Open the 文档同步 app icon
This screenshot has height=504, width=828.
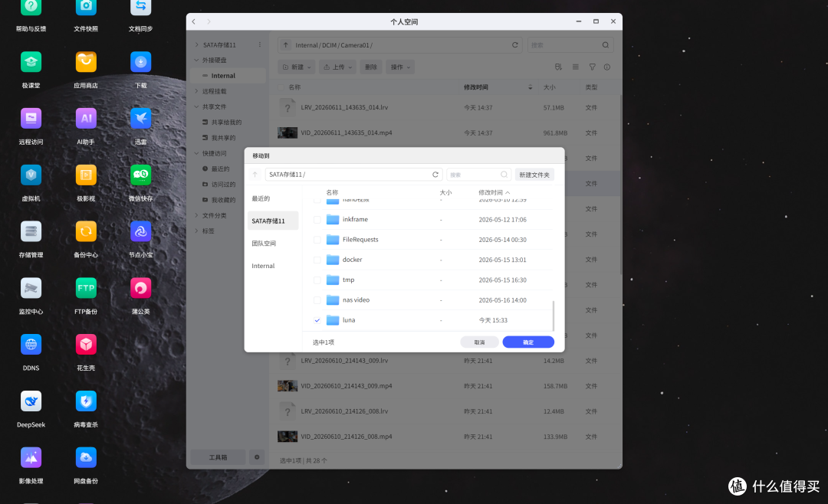(140, 8)
